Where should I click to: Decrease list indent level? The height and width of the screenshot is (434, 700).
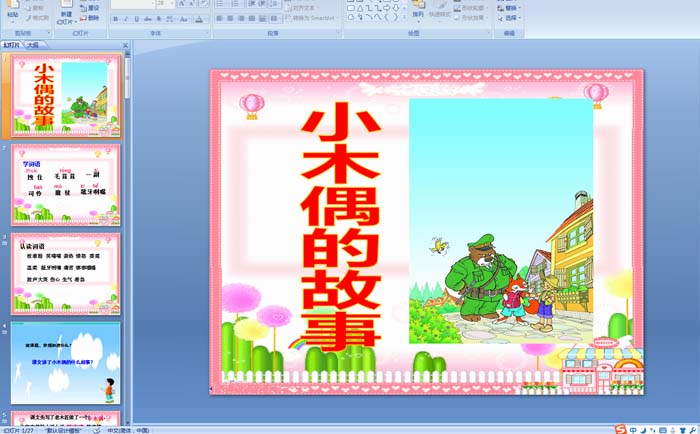tap(252, 4)
